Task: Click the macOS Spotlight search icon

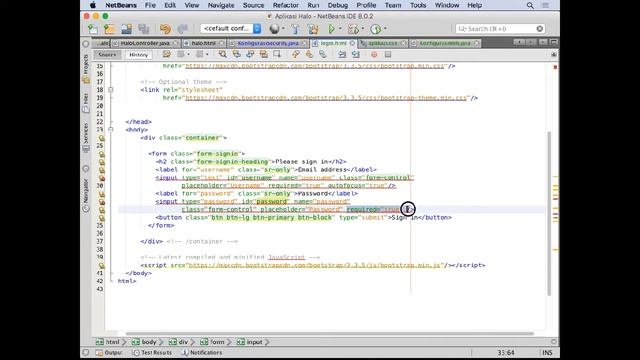Action: tap(530, 5)
